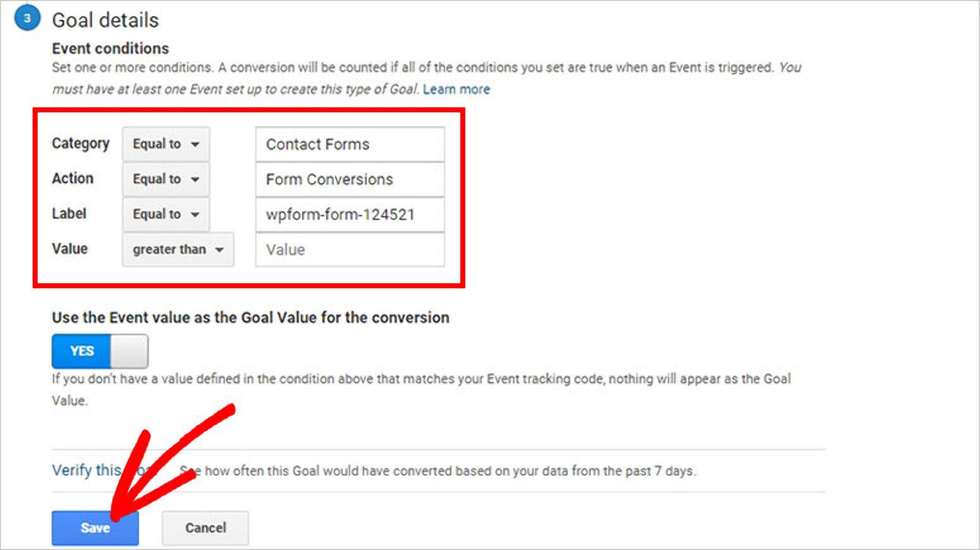This screenshot has height=550, width=980.
Task: Focus the 'Form Conversions' action field
Action: pyautogui.click(x=349, y=180)
